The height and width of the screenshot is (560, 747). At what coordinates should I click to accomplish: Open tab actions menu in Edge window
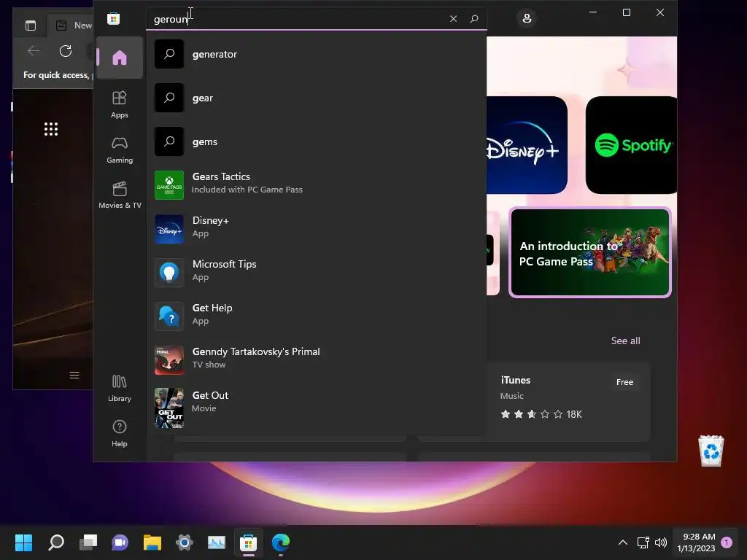[x=31, y=26]
